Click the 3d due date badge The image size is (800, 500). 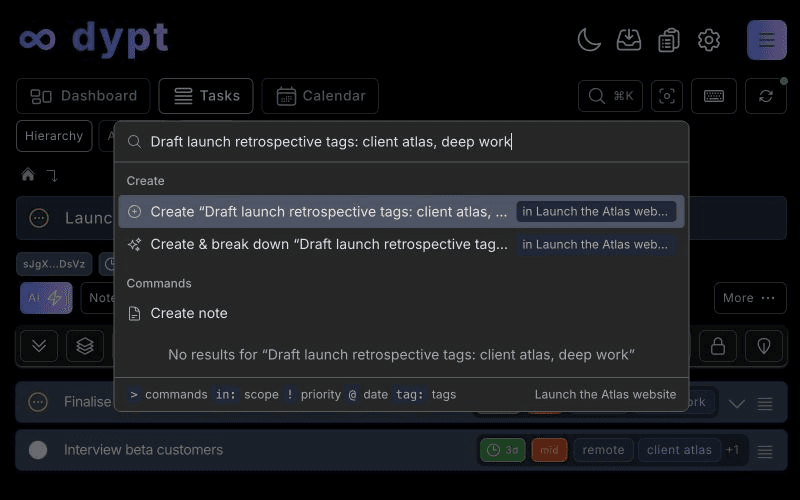coord(503,450)
